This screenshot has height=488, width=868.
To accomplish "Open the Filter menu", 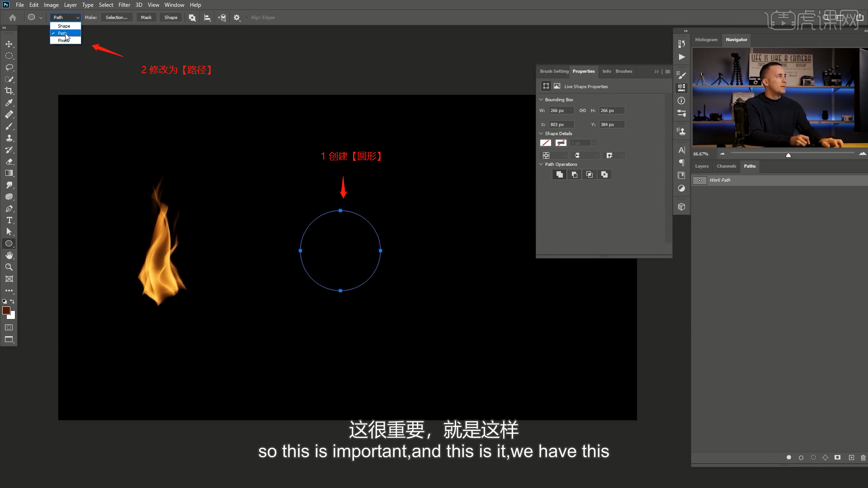I will (124, 5).
